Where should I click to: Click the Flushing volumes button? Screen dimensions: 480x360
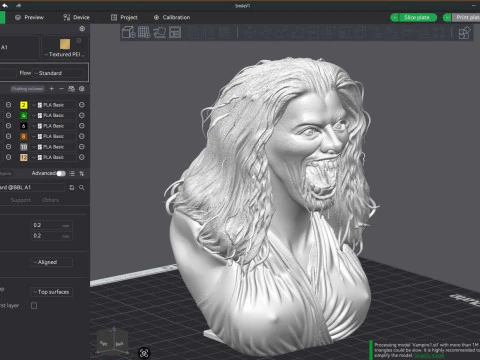click(27, 89)
